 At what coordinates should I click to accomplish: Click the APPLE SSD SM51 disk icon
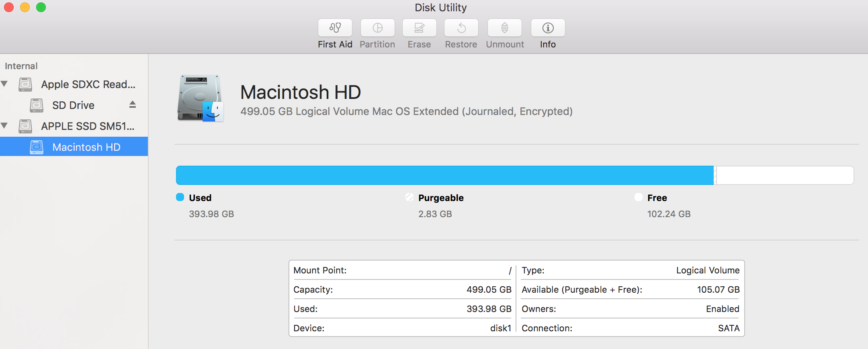coord(25,126)
